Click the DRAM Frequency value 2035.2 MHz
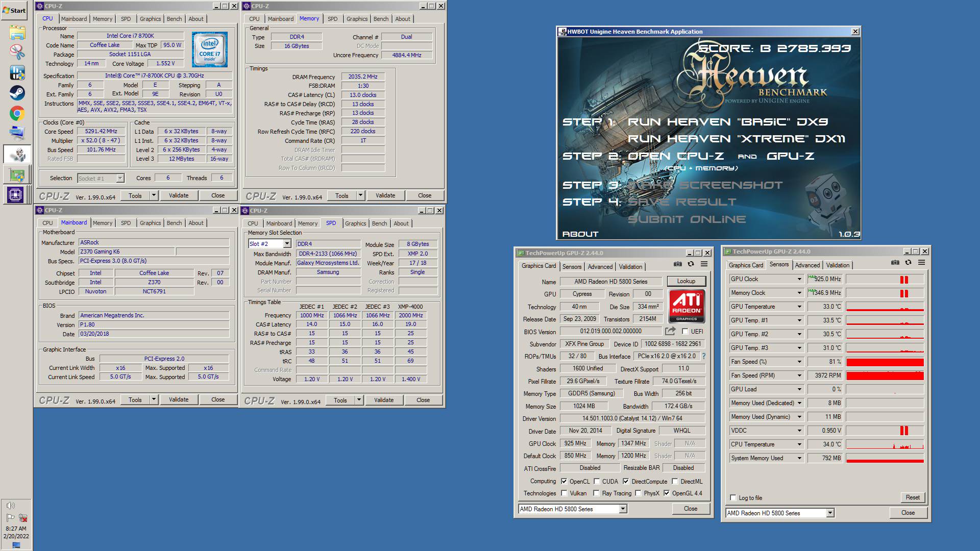Image resolution: width=980 pixels, height=551 pixels. click(x=363, y=77)
